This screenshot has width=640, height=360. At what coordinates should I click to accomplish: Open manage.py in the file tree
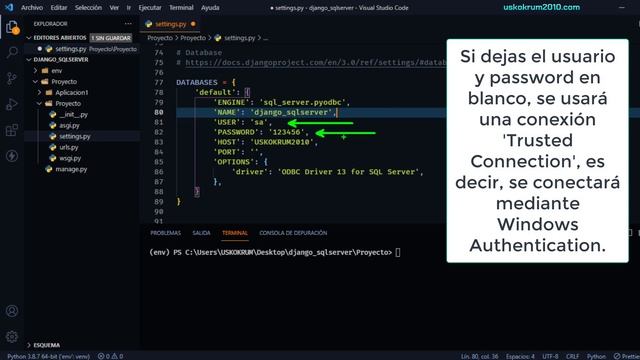coord(71,169)
